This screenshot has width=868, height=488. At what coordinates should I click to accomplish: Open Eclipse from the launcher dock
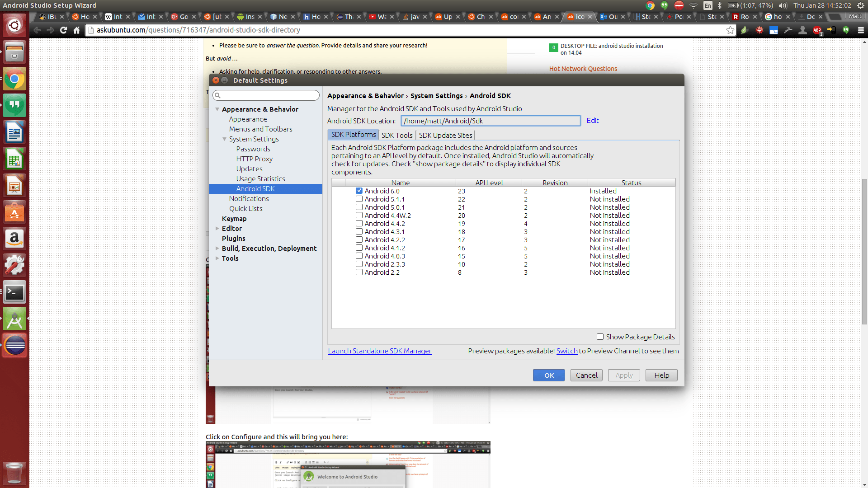(x=14, y=346)
